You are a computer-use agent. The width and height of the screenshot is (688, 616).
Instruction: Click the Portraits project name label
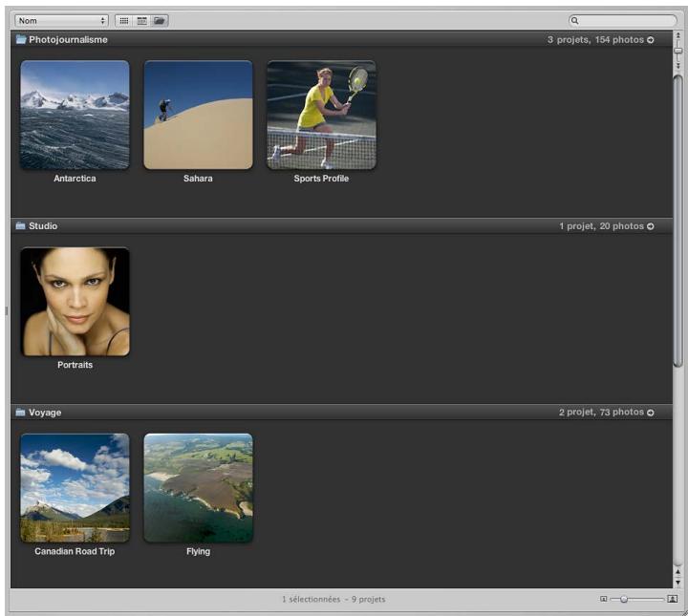coord(75,365)
